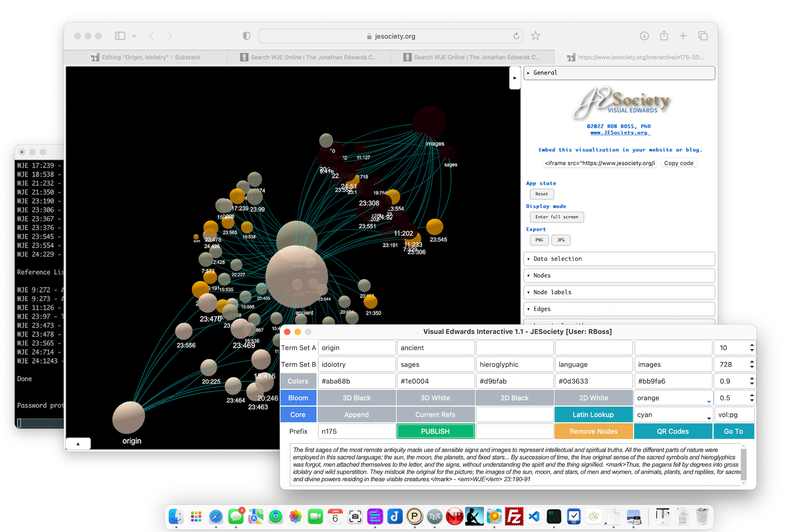Go back using Safari's back arrow
This screenshot has height=532, width=785.
pos(152,36)
